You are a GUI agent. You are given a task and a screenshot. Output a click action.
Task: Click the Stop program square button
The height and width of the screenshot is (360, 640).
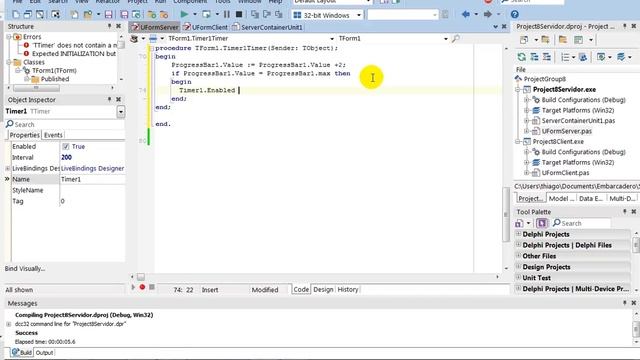239,15
